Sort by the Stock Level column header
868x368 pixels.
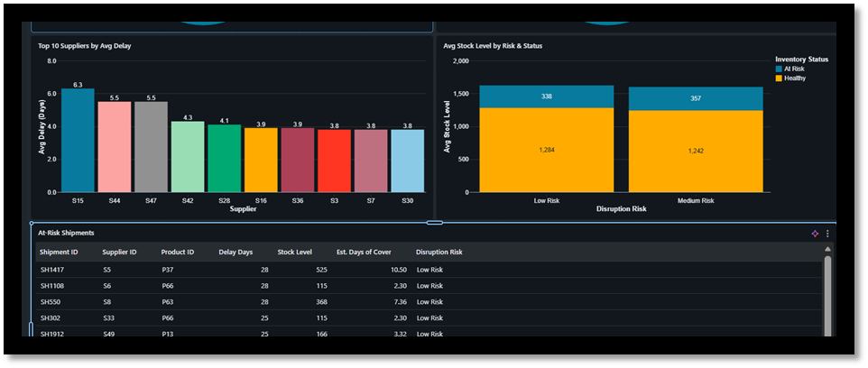tap(294, 252)
